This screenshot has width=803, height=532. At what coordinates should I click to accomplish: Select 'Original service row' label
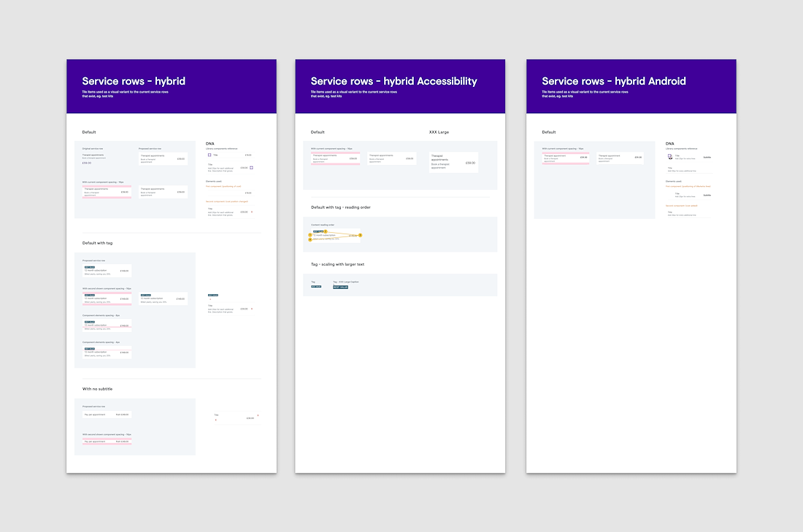pyautogui.click(x=93, y=148)
